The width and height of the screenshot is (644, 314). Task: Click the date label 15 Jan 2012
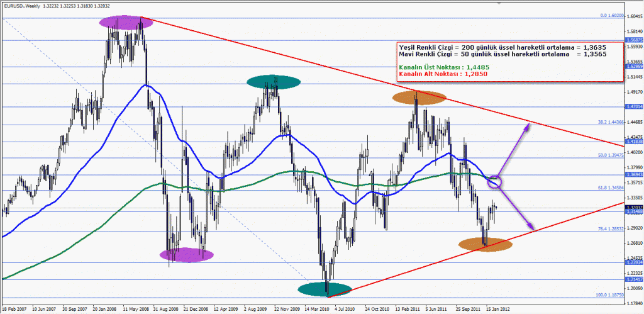click(498, 308)
